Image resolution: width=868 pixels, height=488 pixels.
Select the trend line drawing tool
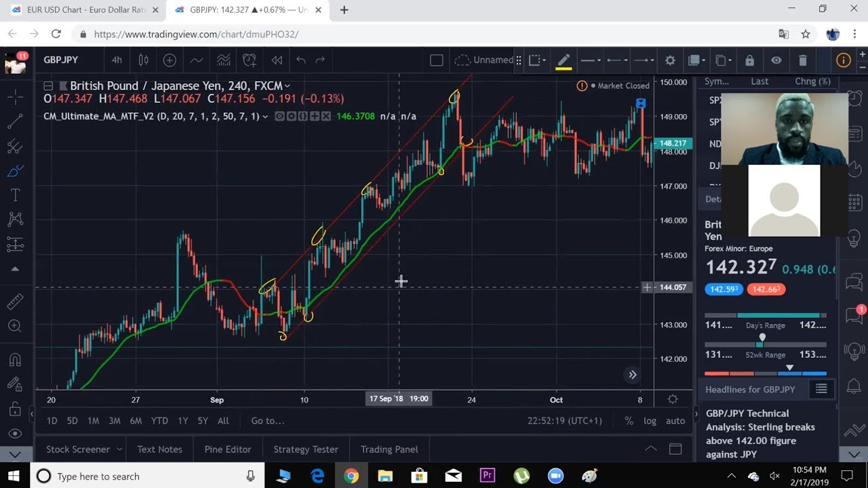(x=15, y=121)
